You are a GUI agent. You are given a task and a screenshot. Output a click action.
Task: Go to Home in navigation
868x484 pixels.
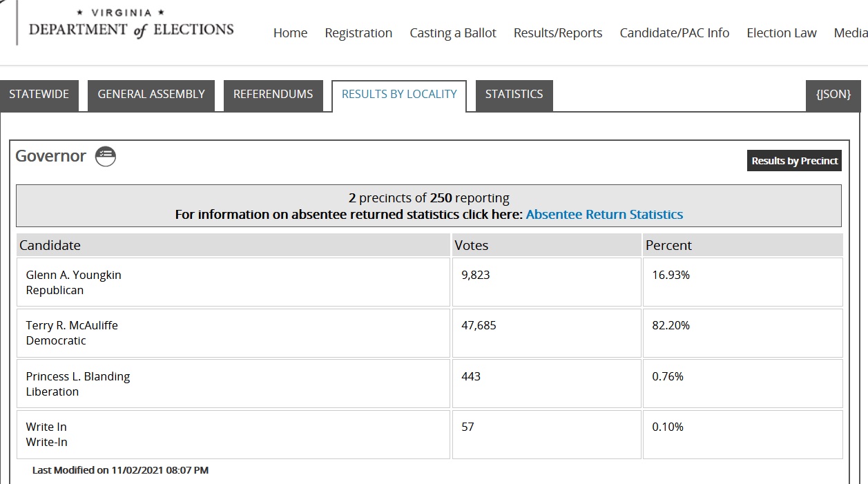(290, 33)
